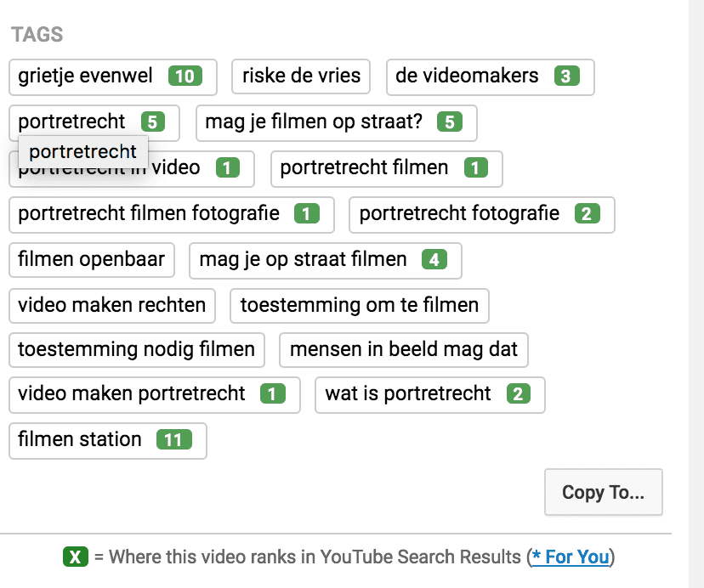Click rank badge 2 on wat is portretrecht
Screen dimensions: 704x588
click(x=518, y=394)
